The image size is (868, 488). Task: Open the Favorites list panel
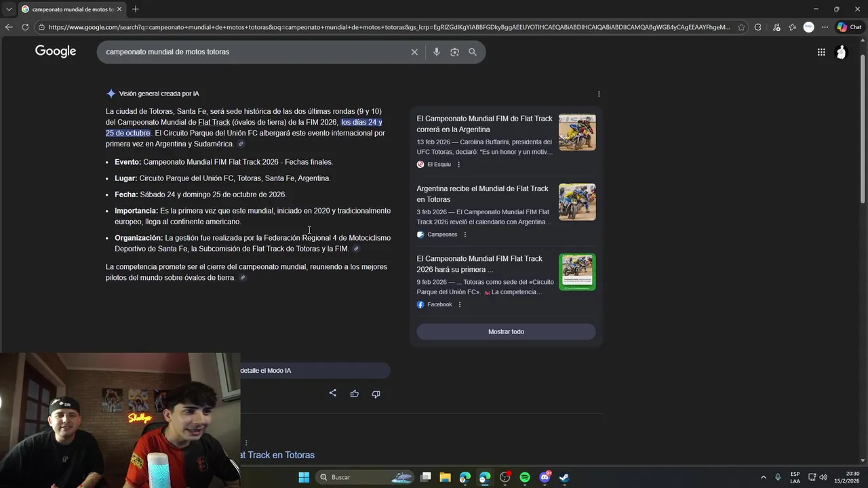click(x=792, y=27)
